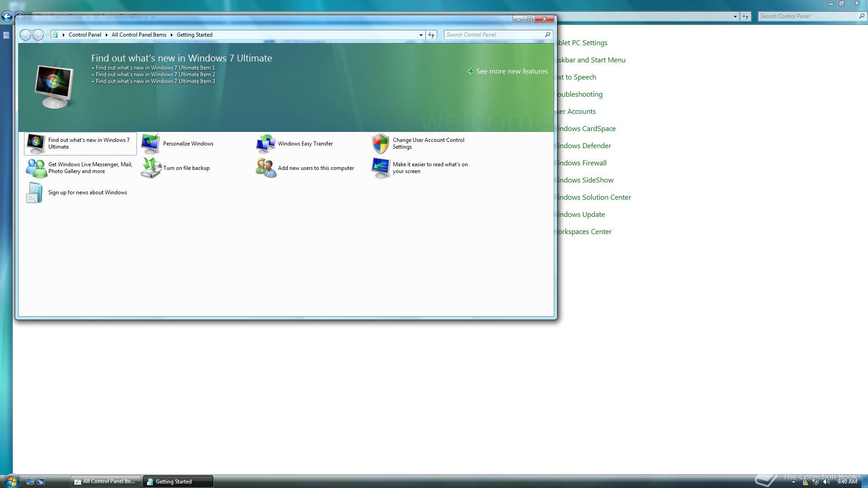Open 'Find out what's new in Windows 7 Ultimate' item
The height and width of the screenshot is (488, 868).
click(80, 144)
